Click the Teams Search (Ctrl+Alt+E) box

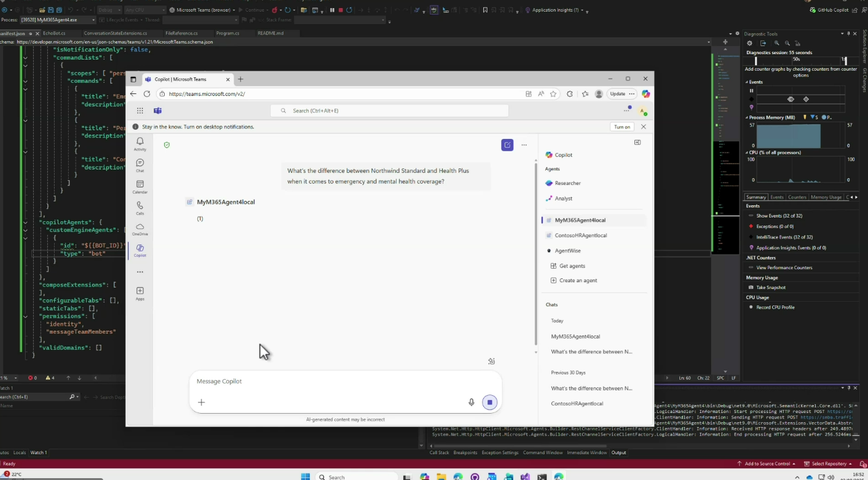[x=389, y=111]
